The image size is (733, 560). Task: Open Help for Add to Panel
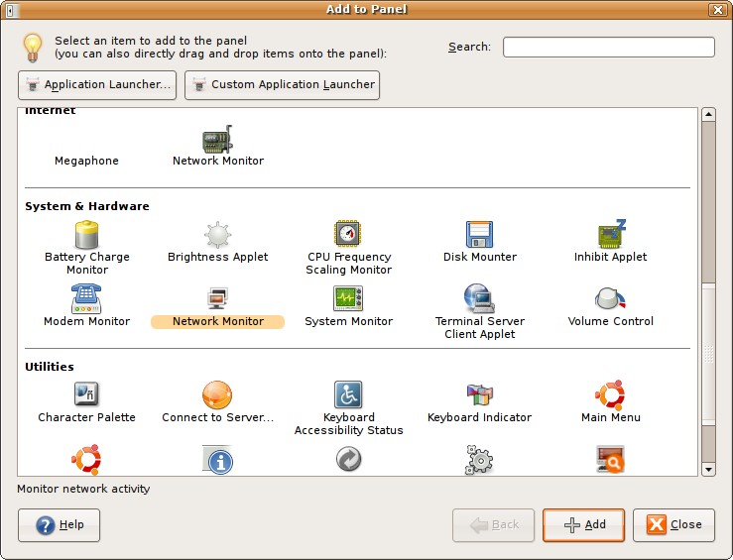click(x=60, y=525)
